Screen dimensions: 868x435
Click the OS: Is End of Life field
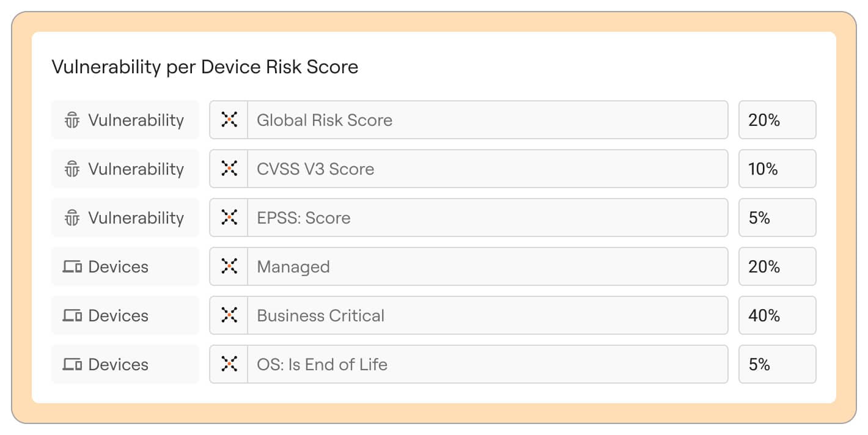click(487, 364)
